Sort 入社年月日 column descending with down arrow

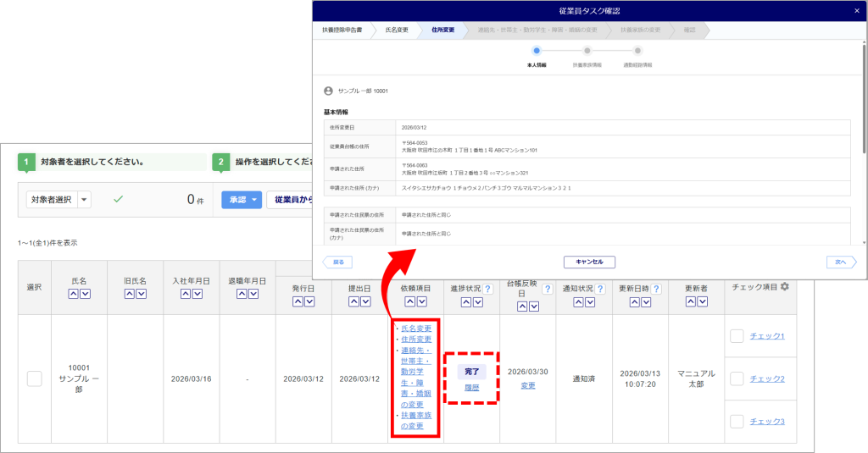pos(197,294)
